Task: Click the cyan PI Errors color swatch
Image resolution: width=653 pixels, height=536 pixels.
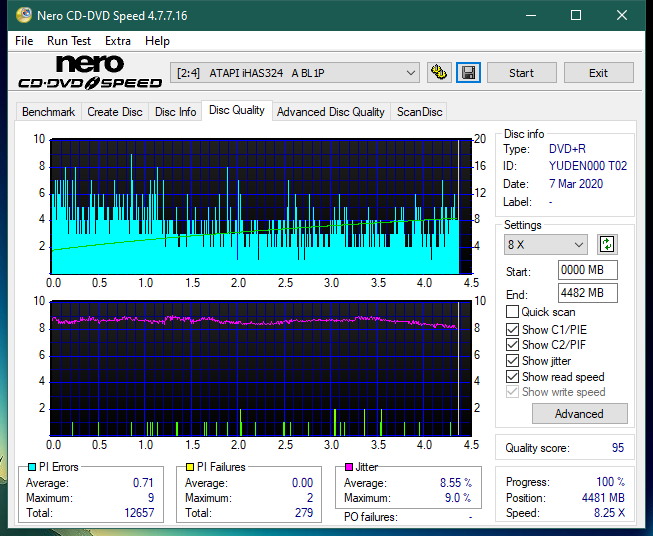Action: coord(32,467)
